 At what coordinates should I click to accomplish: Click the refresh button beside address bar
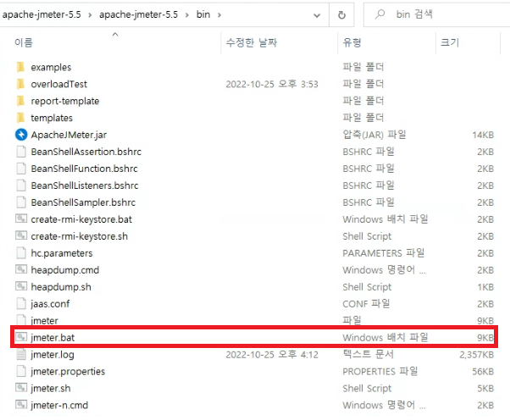pos(341,15)
